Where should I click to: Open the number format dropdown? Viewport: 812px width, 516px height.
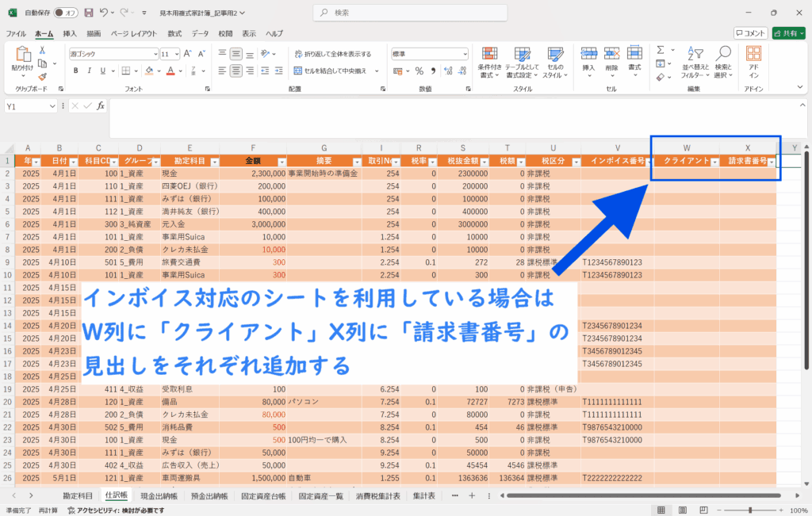click(465, 54)
